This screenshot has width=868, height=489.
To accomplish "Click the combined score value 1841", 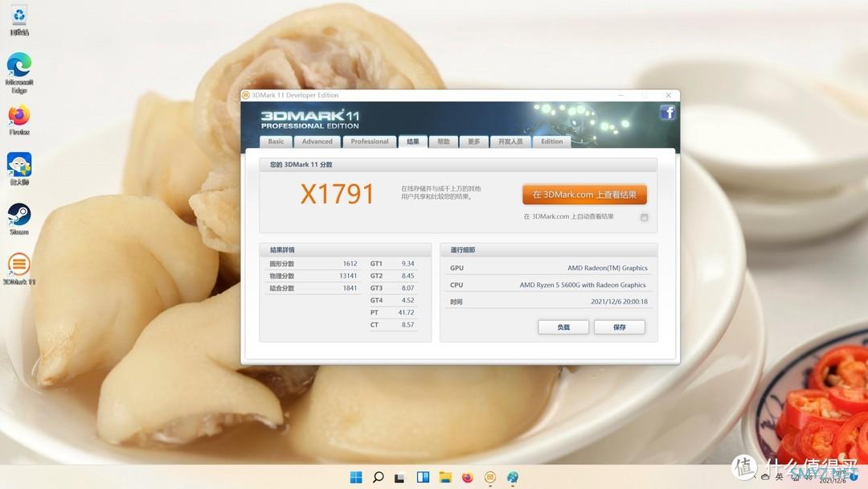I will pyautogui.click(x=350, y=288).
